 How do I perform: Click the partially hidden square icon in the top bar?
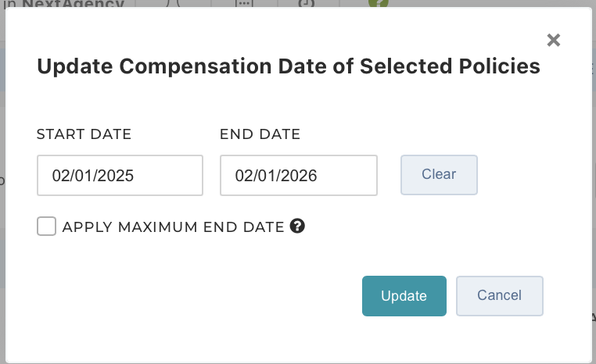tap(307, 3)
